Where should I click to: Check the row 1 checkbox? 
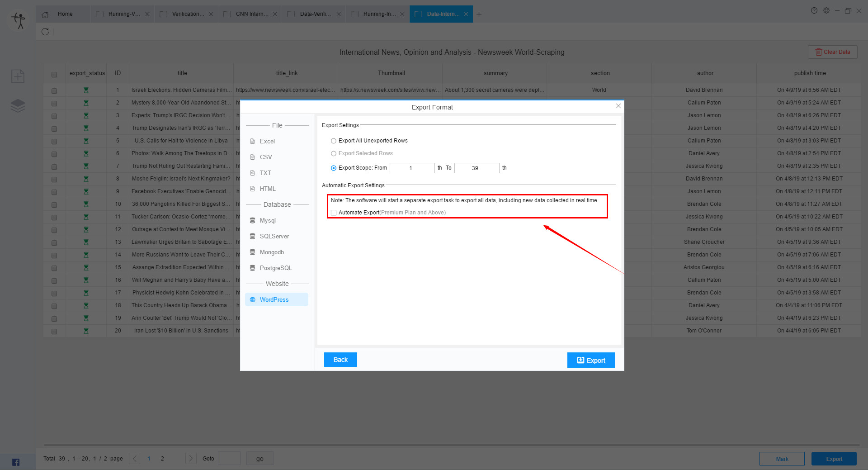(54, 91)
